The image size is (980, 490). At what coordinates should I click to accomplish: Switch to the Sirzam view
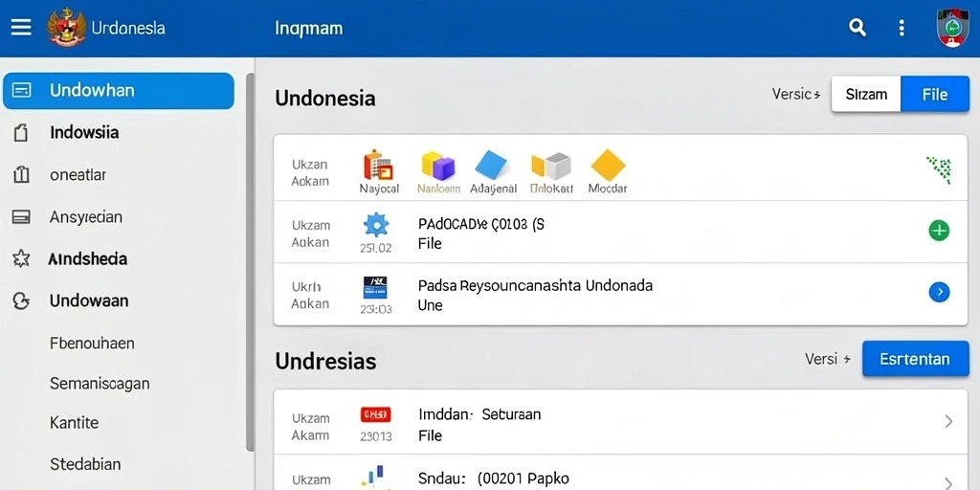coord(866,95)
